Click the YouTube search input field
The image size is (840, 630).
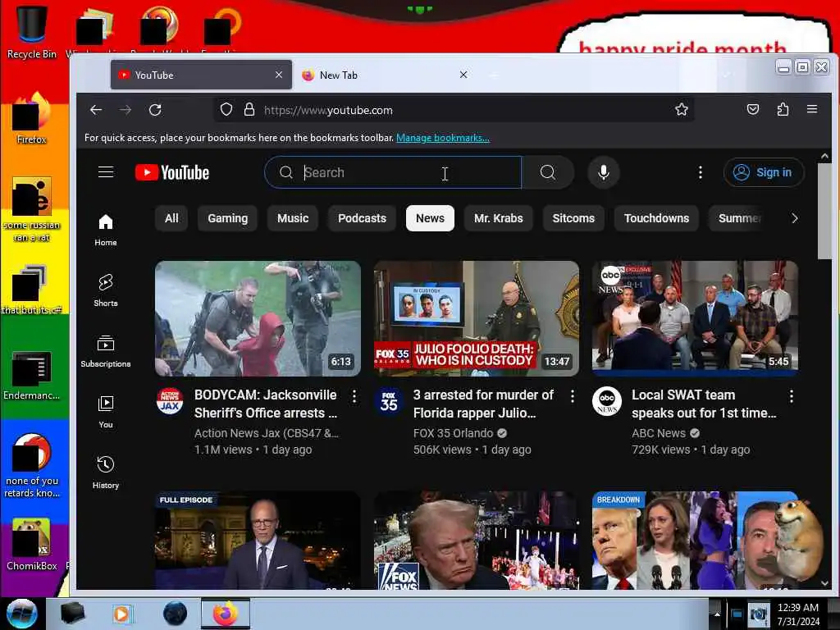[x=393, y=172]
